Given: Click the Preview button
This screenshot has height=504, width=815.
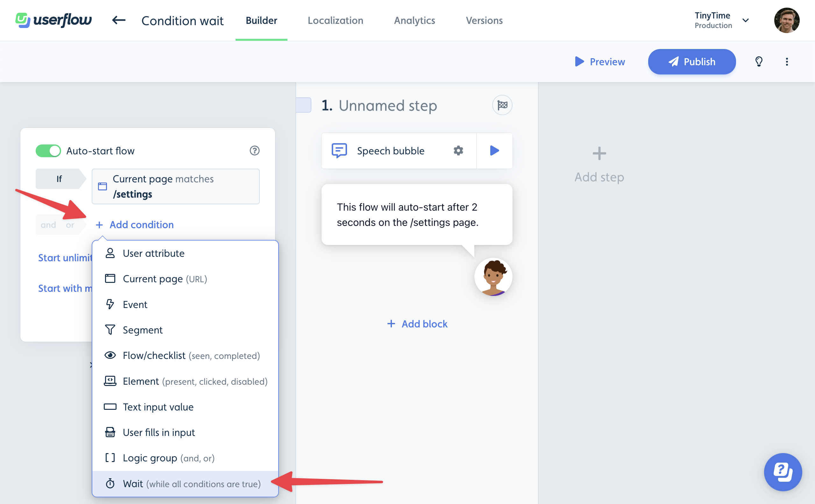Looking at the screenshot, I should pyautogui.click(x=600, y=62).
